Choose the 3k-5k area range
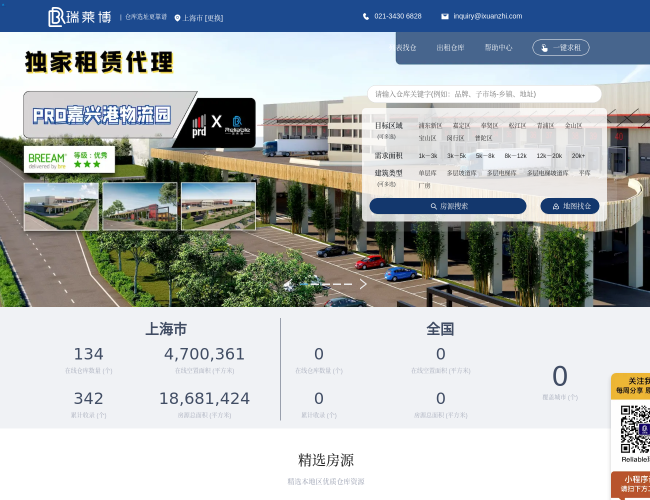650x500 pixels. pyautogui.click(x=456, y=156)
